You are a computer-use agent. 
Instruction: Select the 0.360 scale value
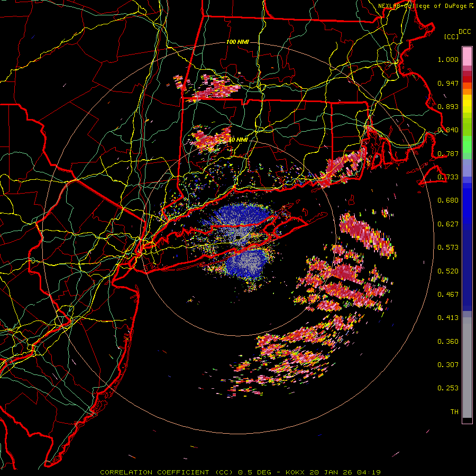pos(448,342)
